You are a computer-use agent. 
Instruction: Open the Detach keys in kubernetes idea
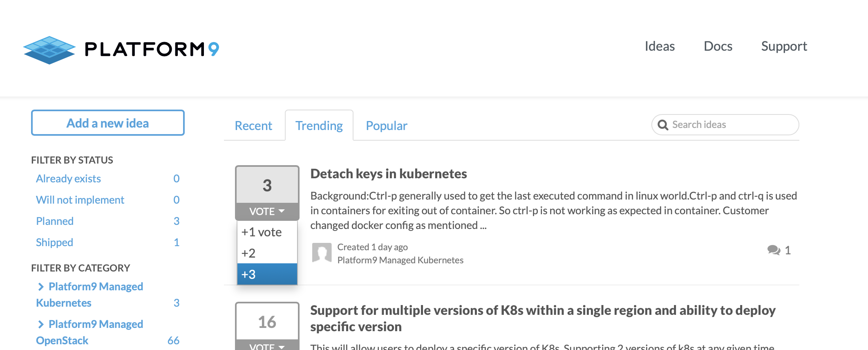388,174
